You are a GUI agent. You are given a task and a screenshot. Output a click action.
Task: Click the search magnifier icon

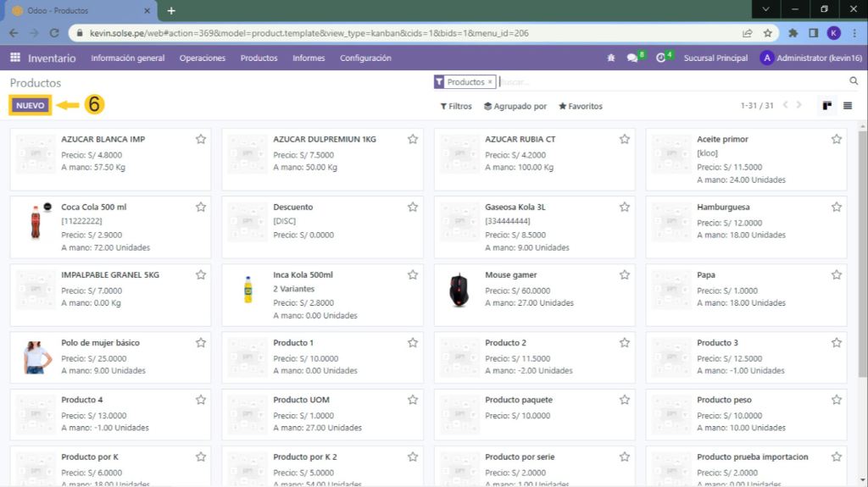[x=854, y=81]
